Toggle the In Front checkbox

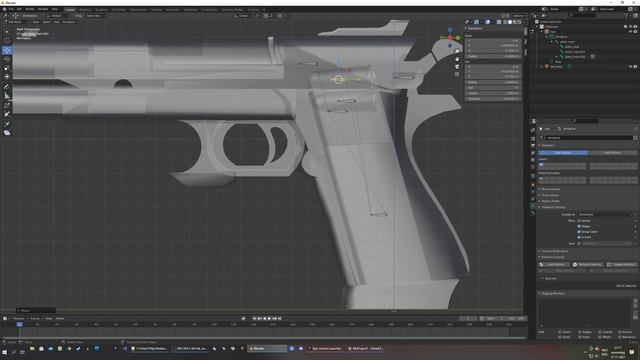pos(579,237)
